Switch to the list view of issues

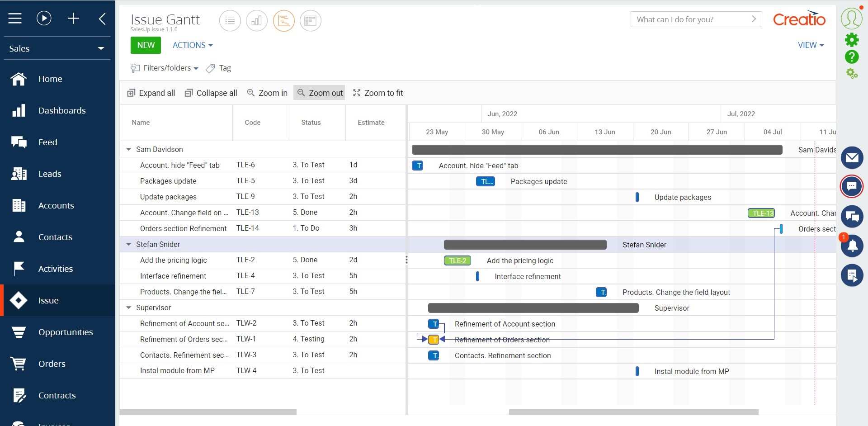[230, 20]
